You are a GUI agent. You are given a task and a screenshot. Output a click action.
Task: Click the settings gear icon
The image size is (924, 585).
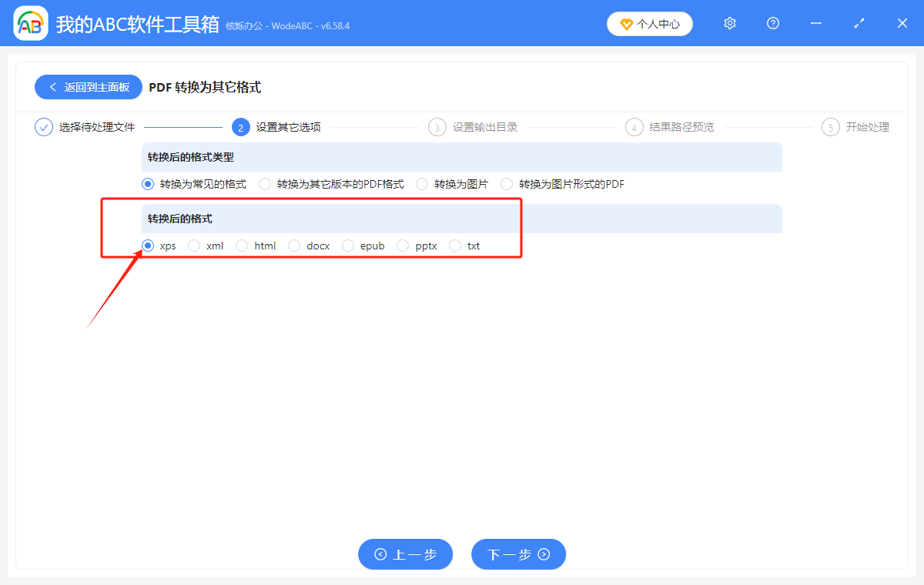pyautogui.click(x=729, y=23)
